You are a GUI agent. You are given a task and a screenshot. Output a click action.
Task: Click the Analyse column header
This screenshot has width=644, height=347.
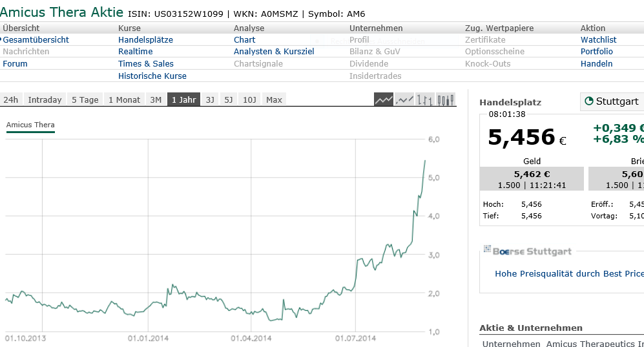point(249,28)
